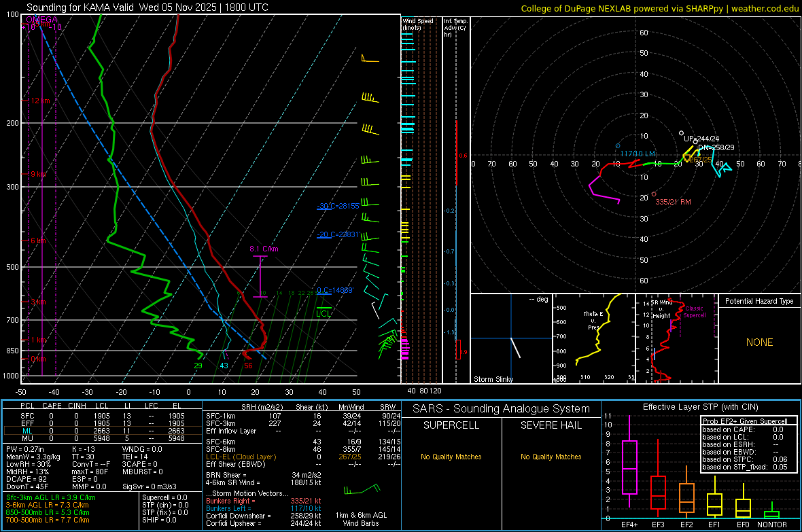Click 'No Quality Matches' under SUPERCELL

[451, 457]
